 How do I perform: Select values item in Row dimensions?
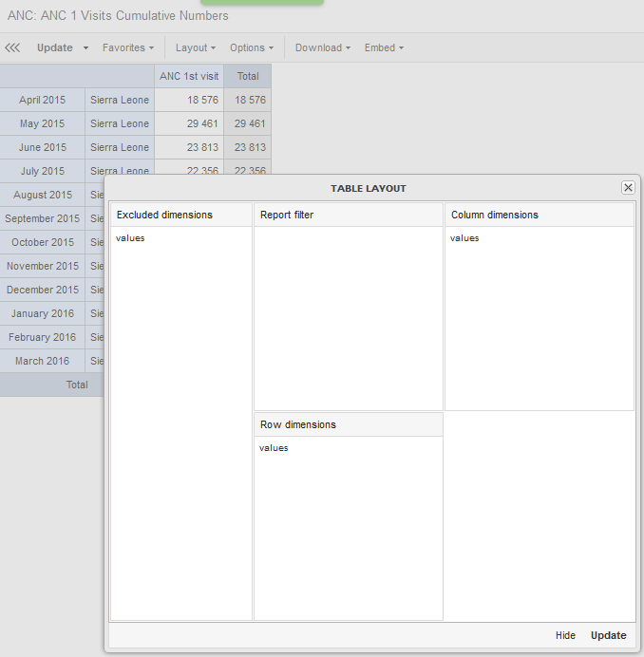pos(274,448)
